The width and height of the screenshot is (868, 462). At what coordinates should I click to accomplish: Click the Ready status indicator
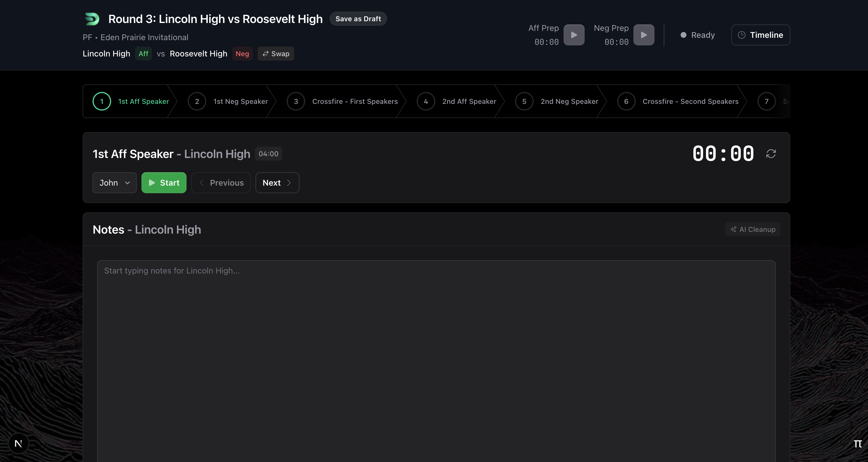[697, 35]
